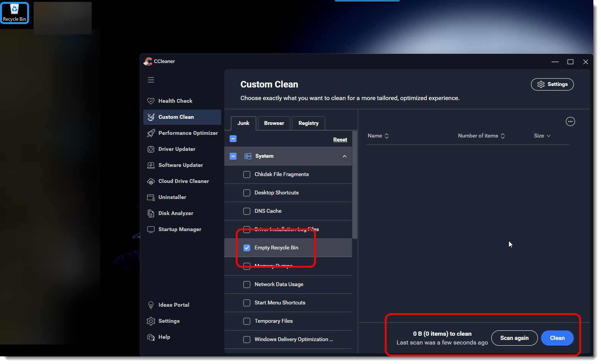The width and height of the screenshot is (601, 364).
Task: Click the Reset link
Action: click(340, 140)
